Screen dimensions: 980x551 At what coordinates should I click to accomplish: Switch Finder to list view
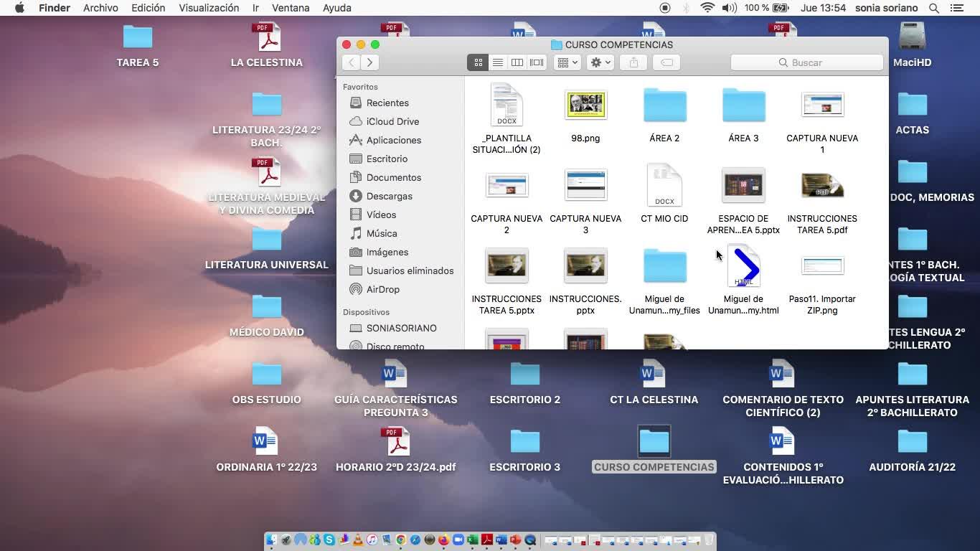(497, 62)
